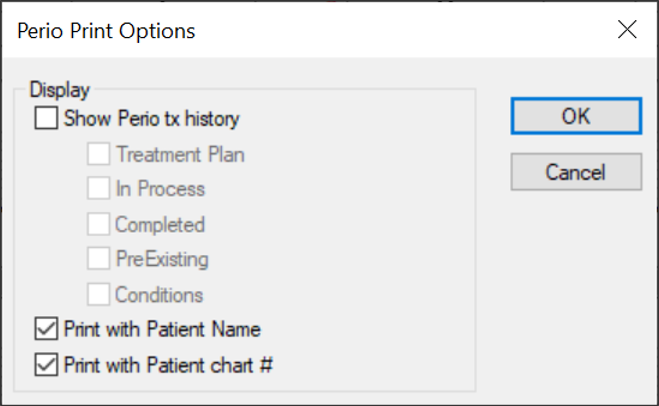Click the "Print with Patient chart #" label

click(168, 364)
